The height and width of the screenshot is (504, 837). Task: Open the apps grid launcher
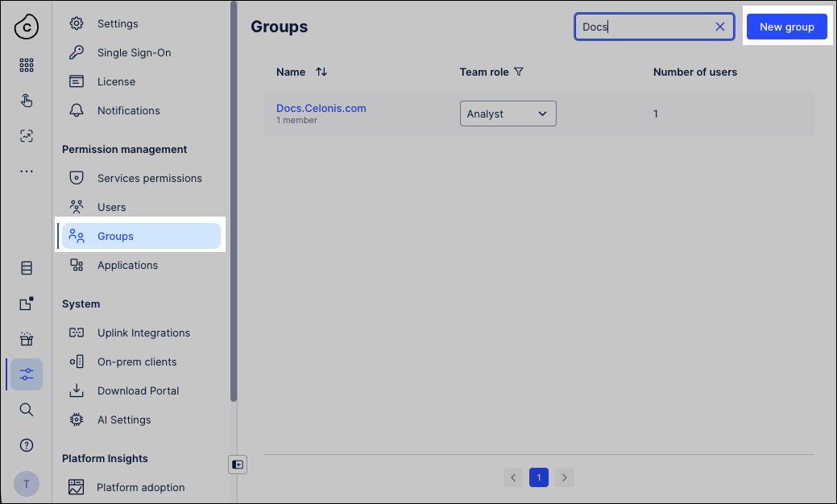tap(26, 65)
